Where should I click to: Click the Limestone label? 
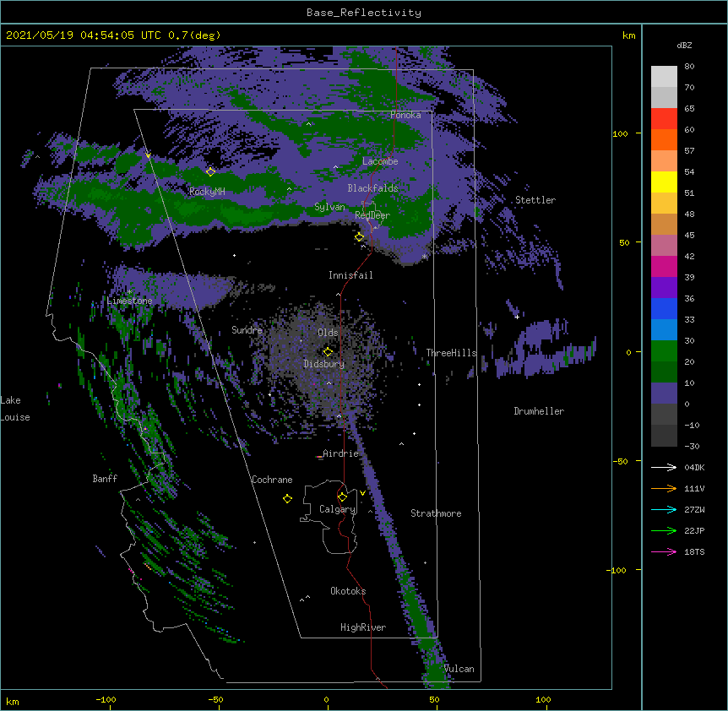(129, 301)
